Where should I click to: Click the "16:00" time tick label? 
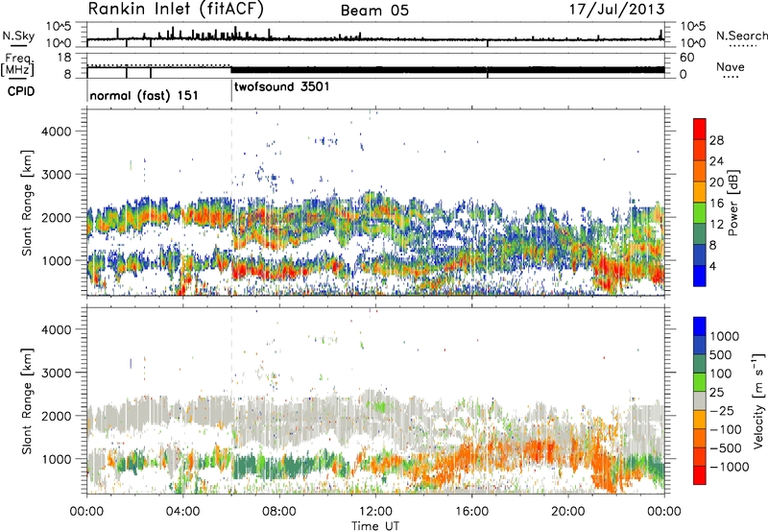tap(471, 512)
